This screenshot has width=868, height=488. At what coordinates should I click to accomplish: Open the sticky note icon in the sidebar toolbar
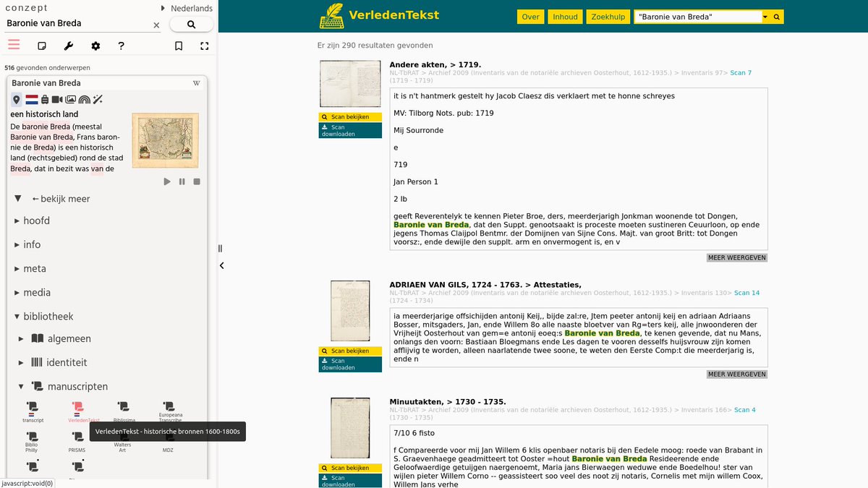click(42, 46)
